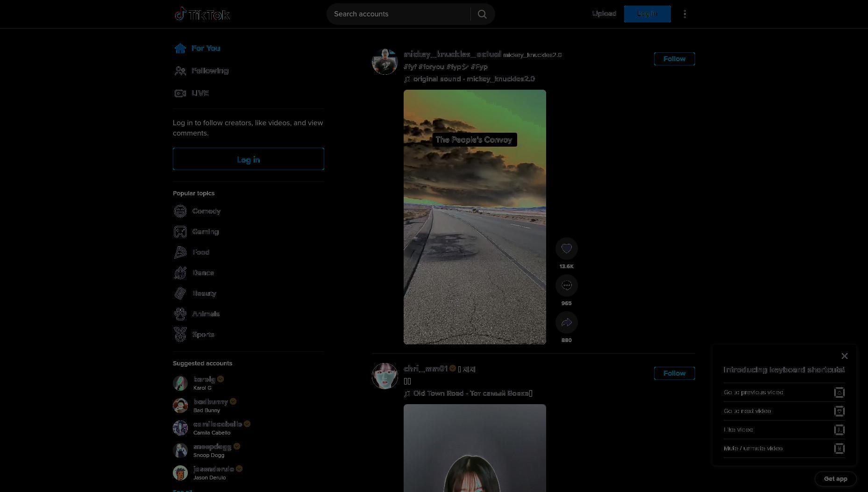Screen dimensions: 868x492
Task: Like the People's Convoy video
Action: pyautogui.click(x=567, y=249)
